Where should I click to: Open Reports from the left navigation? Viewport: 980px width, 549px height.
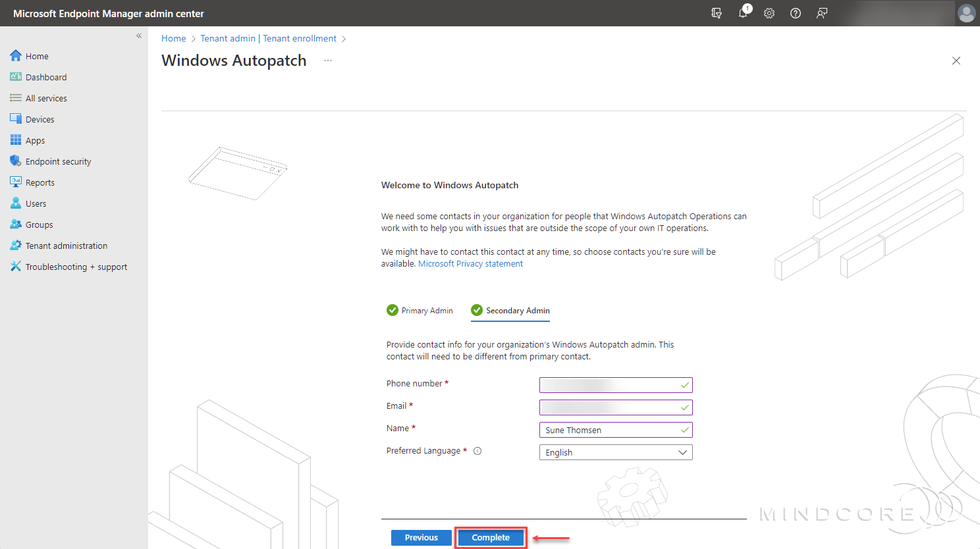point(41,182)
